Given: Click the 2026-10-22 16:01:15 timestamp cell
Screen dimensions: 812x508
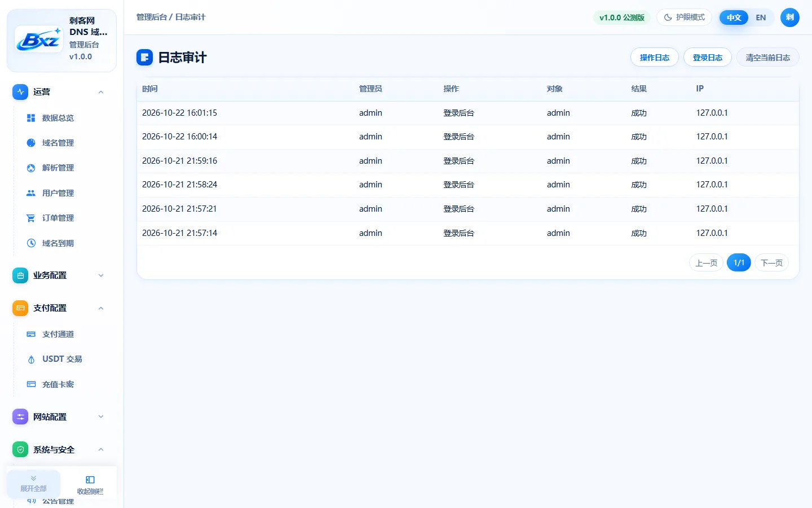Looking at the screenshot, I should click(179, 113).
